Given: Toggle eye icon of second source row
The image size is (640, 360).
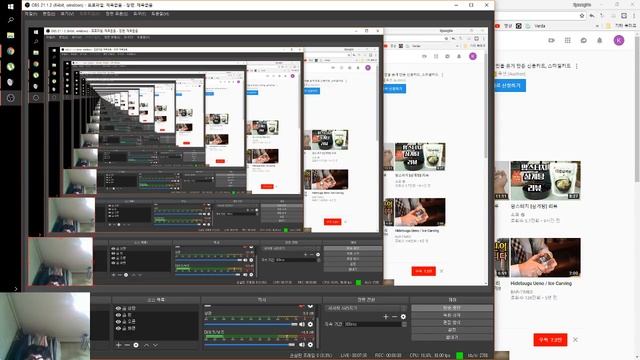Looking at the screenshot, I should click(x=118, y=315).
